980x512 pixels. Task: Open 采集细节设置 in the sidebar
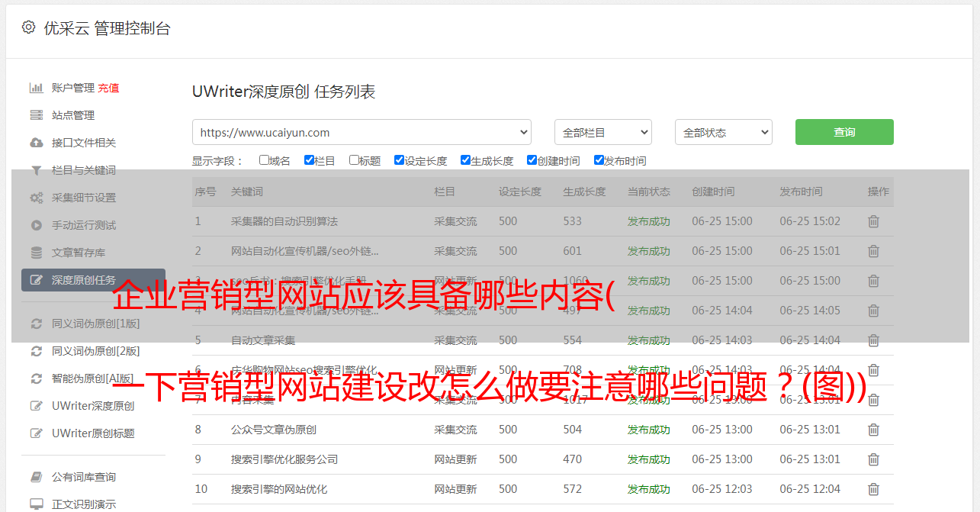(84, 198)
